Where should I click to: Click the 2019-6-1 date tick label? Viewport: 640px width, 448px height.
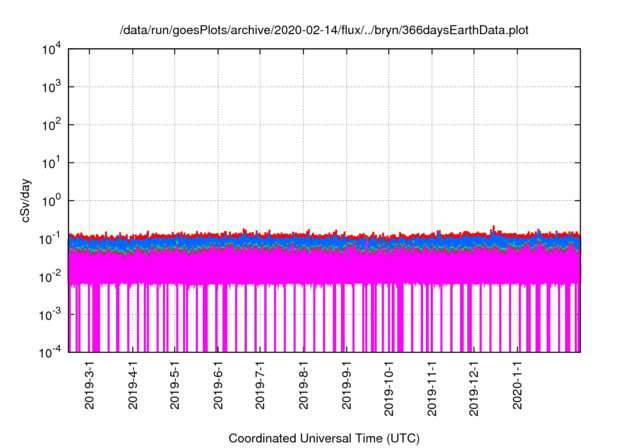[x=218, y=384]
